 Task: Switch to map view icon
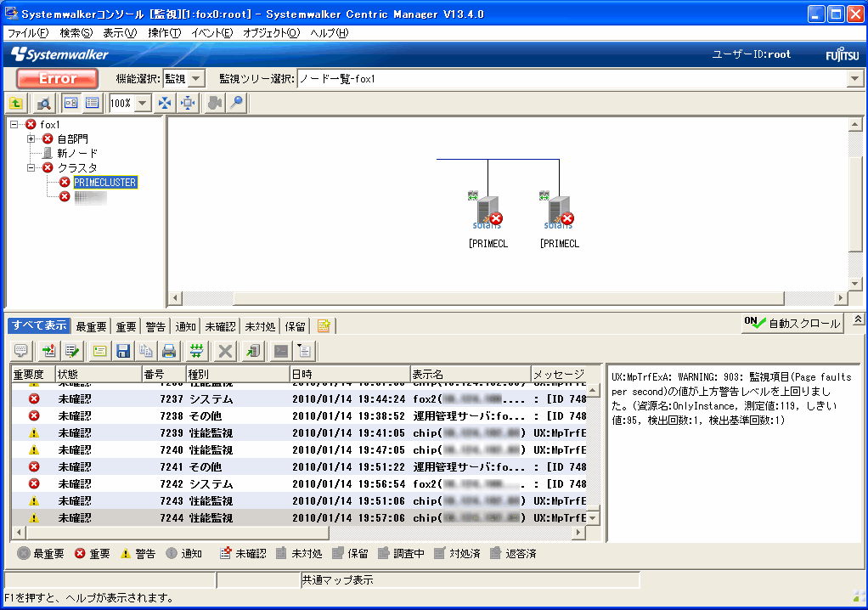(x=70, y=103)
